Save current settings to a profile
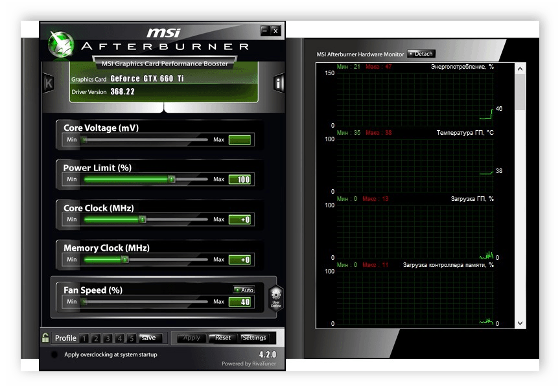The image size is (560, 392). click(x=150, y=338)
